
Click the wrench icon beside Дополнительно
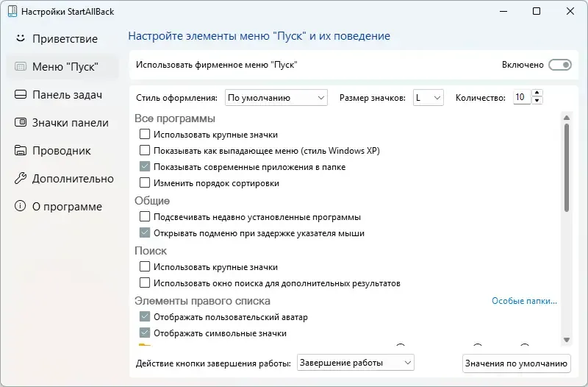tap(21, 178)
